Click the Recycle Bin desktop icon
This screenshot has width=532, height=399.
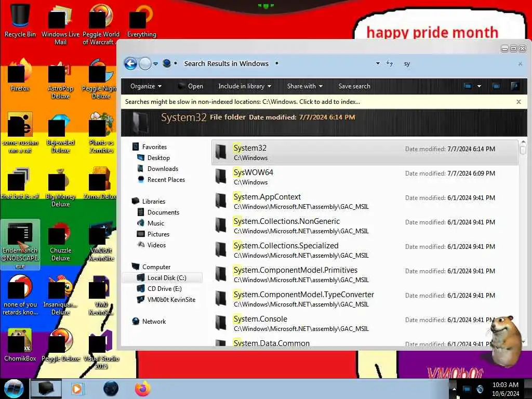(20, 20)
